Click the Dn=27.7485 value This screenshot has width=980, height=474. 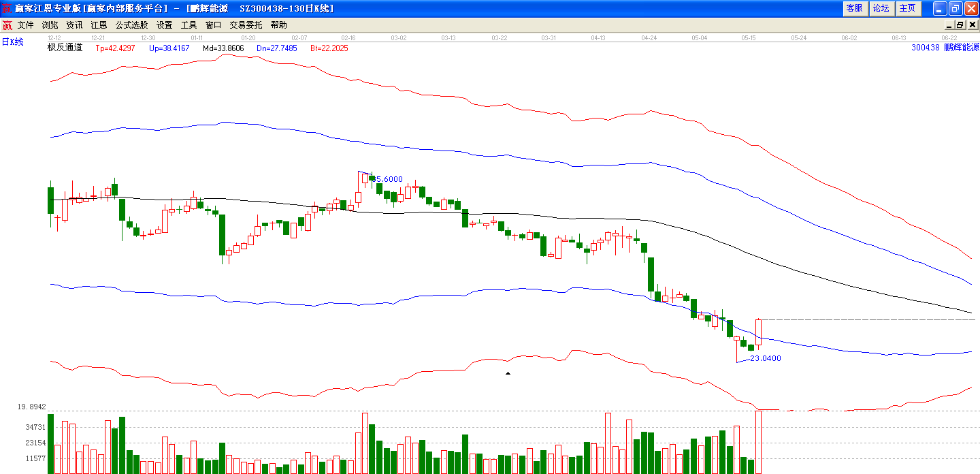[277, 48]
